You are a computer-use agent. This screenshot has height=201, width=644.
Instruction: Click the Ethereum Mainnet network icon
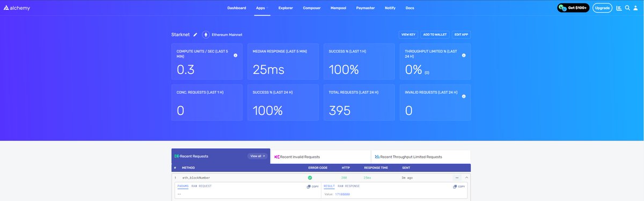pyautogui.click(x=206, y=34)
